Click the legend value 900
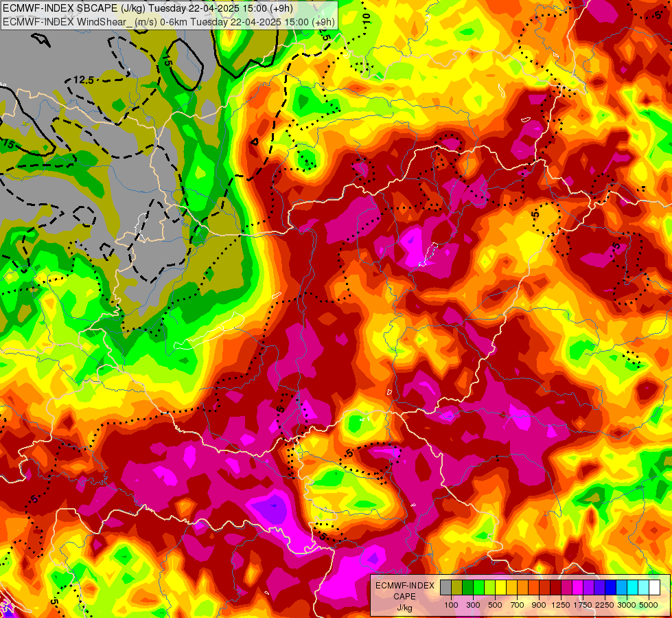The image size is (672, 618). point(539,605)
